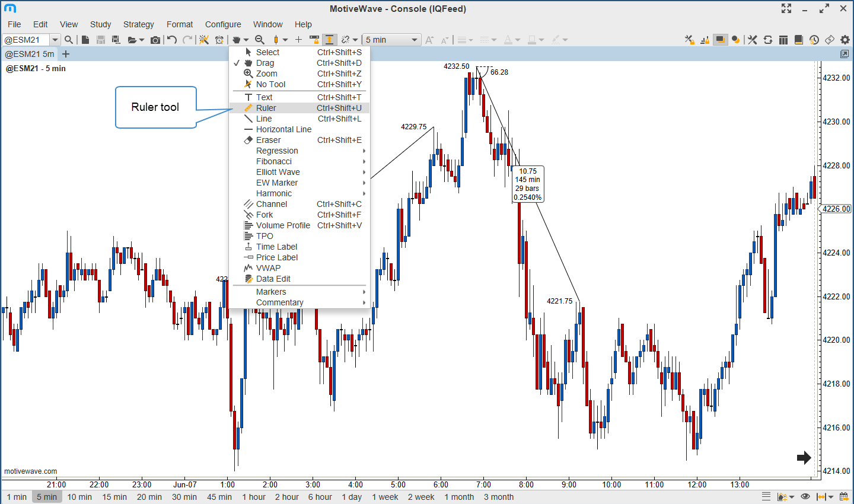Select the 1 hour timeframe button

pyautogui.click(x=254, y=497)
